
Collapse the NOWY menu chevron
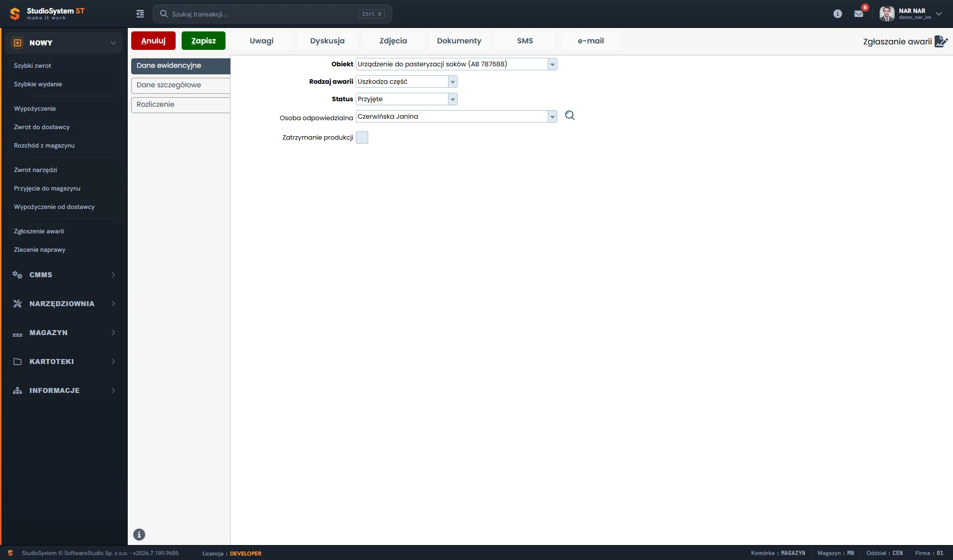(113, 43)
